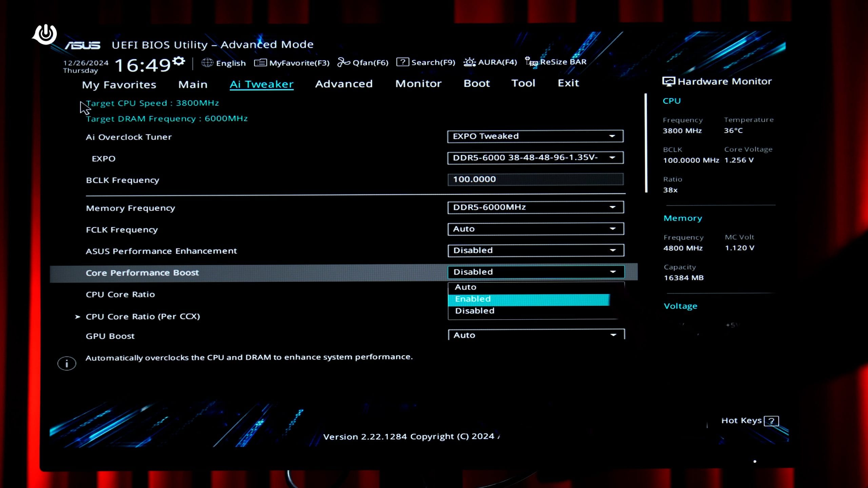Click the Hot Keys question-mark icon
The width and height of the screenshot is (868, 488).
click(x=771, y=421)
